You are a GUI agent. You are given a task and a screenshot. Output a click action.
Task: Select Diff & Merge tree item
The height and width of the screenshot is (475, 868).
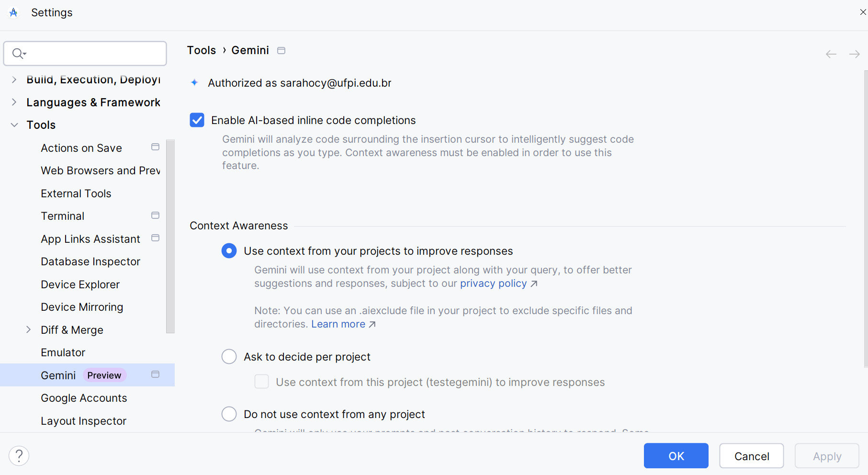[x=72, y=330]
